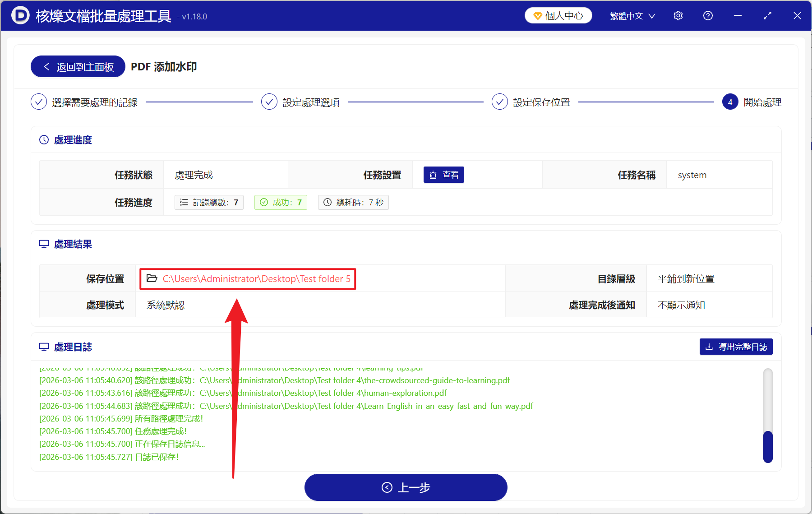Viewport: 812px width, 514px height.
Task: Open the save path Test folder 5 link
Action: (x=256, y=278)
